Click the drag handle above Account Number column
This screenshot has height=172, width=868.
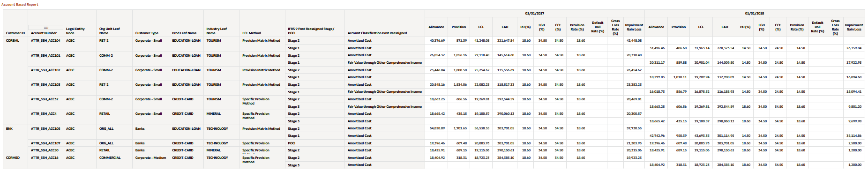46,28
